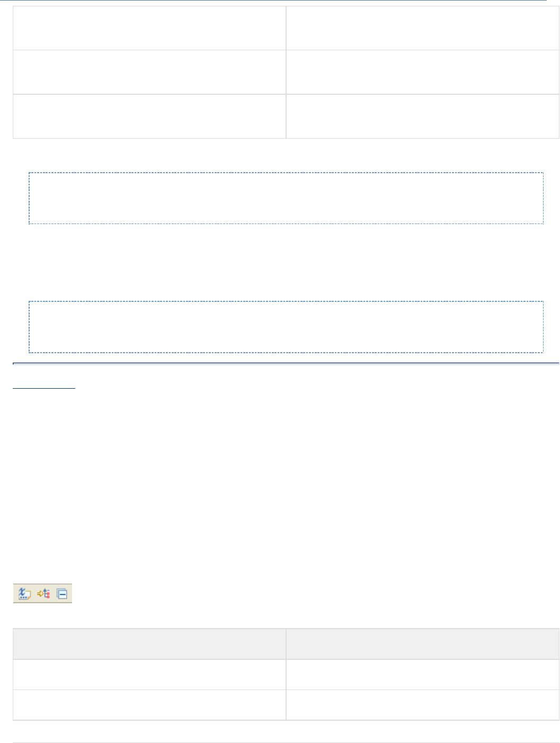Click last row left cell of upper table
The image size is (560, 743).
pos(149,117)
